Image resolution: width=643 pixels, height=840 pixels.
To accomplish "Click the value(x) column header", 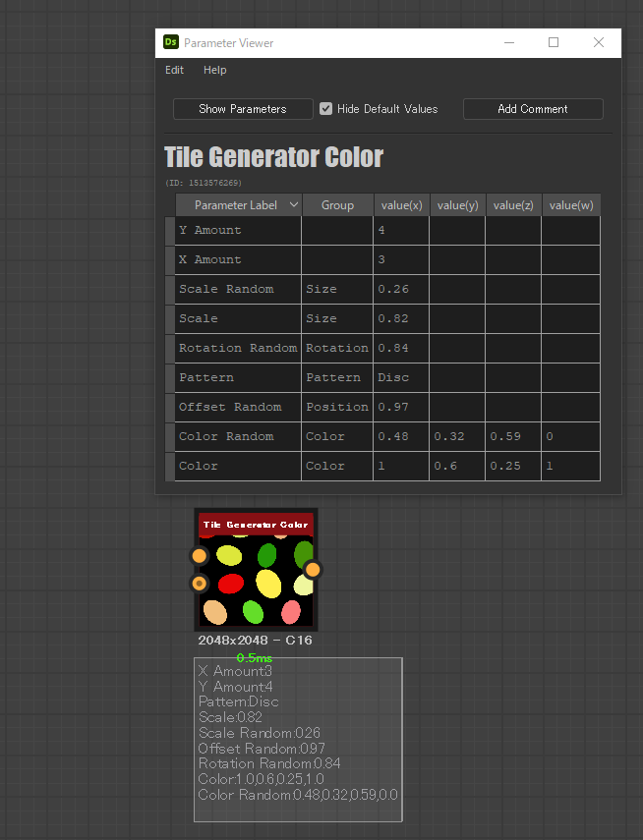I will pos(401,205).
